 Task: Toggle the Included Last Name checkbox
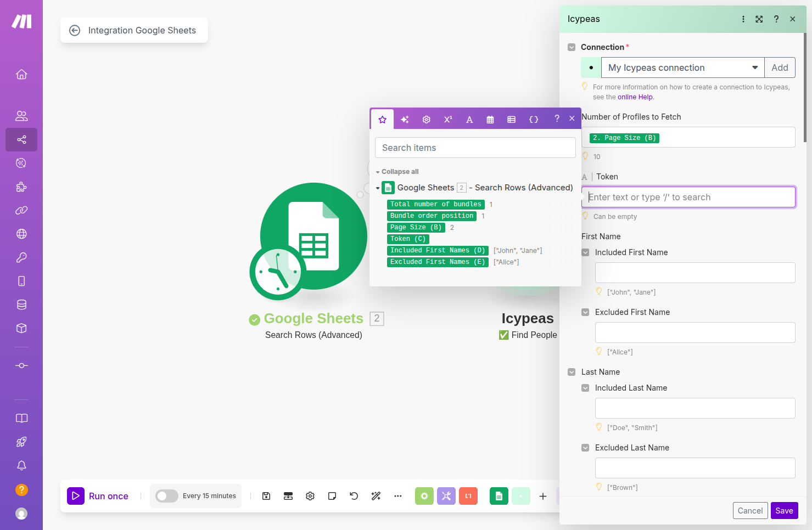point(585,388)
